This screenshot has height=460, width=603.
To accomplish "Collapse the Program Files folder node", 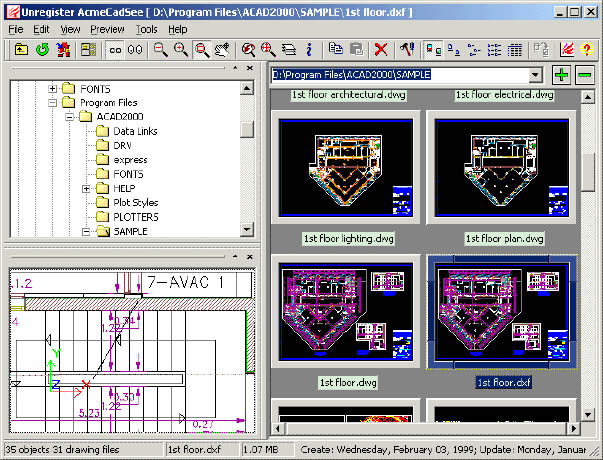I will tap(53, 103).
